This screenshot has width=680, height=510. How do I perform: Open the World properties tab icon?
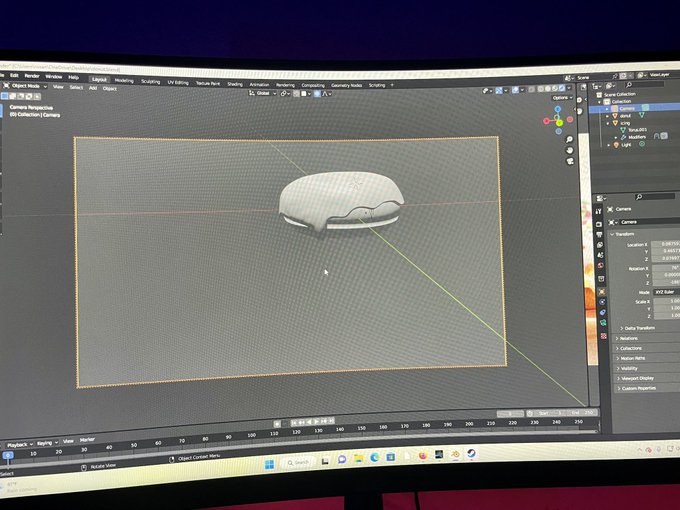tap(601, 265)
